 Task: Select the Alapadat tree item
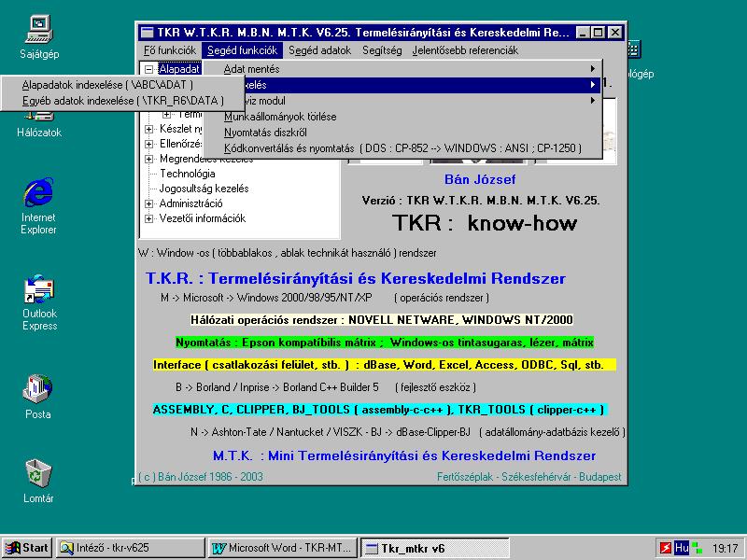pos(179,69)
